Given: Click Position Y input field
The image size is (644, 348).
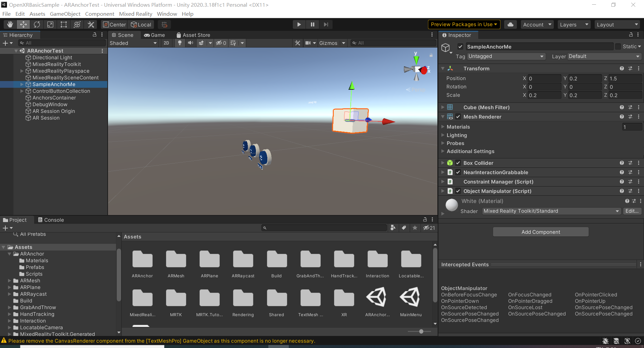Looking at the screenshot, I should click(x=585, y=78).
